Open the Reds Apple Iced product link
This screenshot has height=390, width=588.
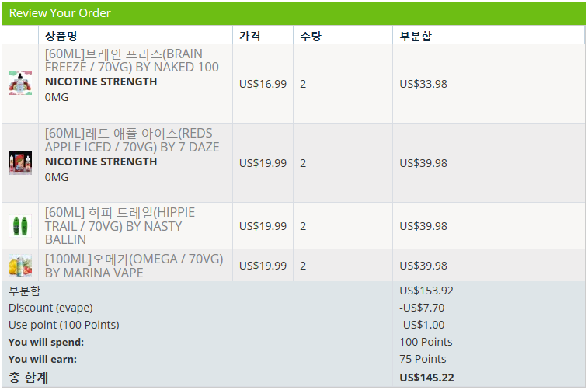coord(132,140)
